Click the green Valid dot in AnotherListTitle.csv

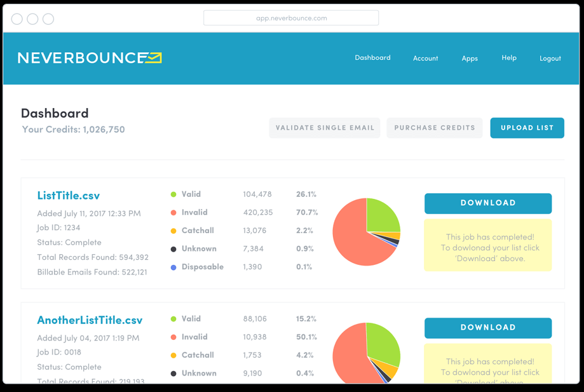pyautogui.click(x=173, y=319)
